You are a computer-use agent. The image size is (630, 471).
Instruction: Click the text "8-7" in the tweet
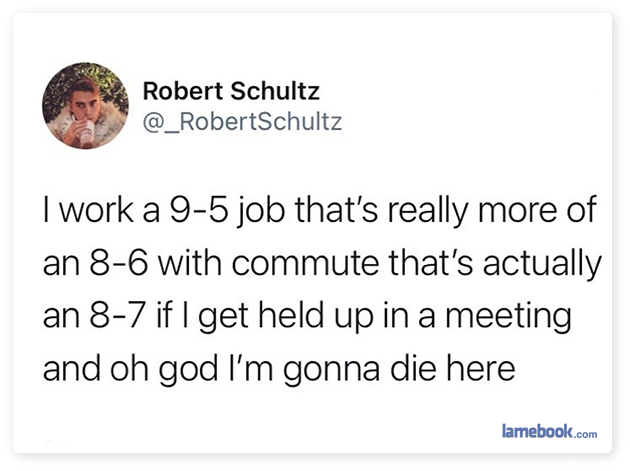tap(117, 315)
